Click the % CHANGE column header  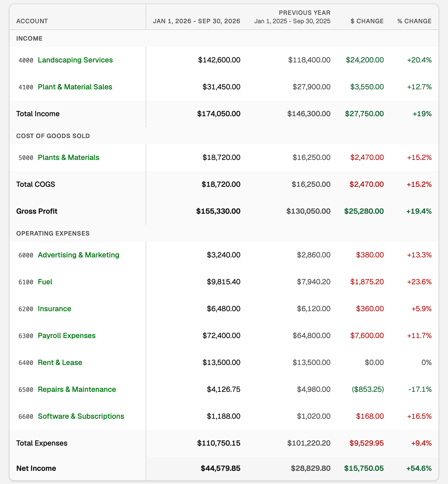point(414,21)
